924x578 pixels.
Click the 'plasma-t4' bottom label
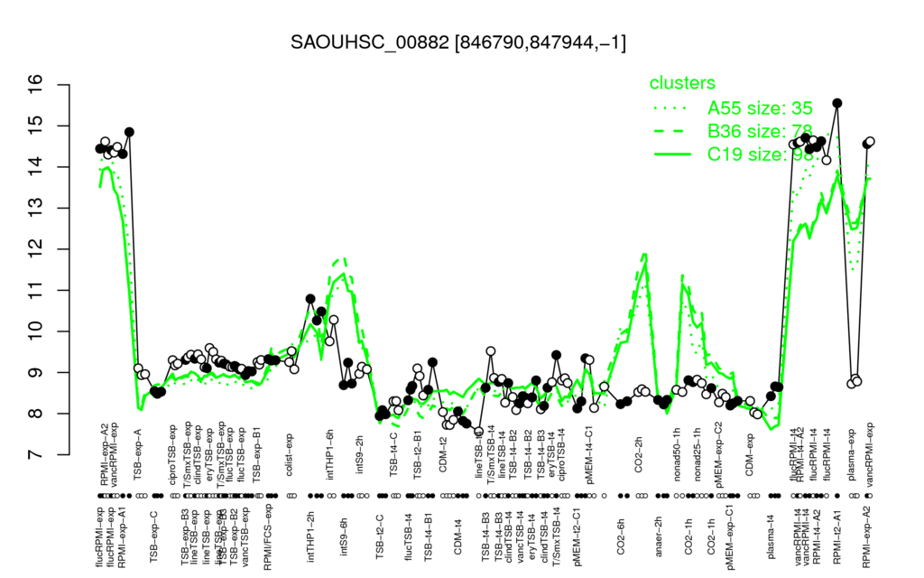769,536
